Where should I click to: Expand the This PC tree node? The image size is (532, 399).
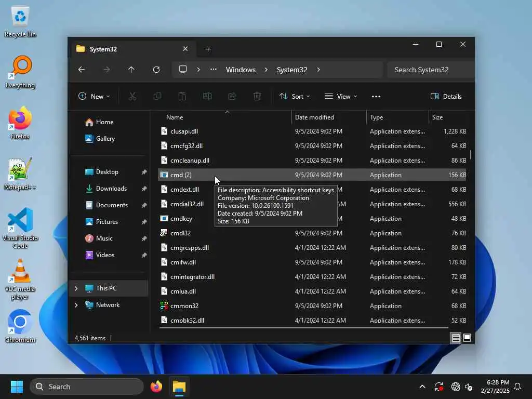(x=76, y=288)
